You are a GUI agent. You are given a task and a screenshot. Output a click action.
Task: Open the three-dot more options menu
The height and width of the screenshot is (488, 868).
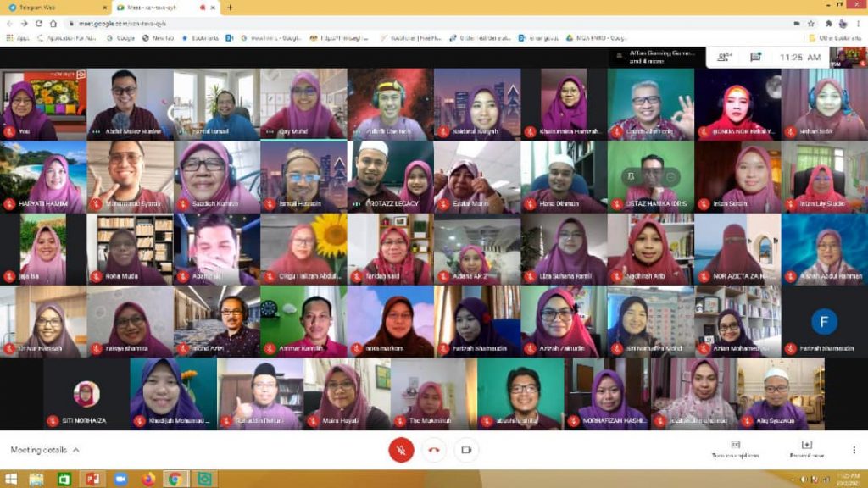pyautogui.click(x=854, y=450)
